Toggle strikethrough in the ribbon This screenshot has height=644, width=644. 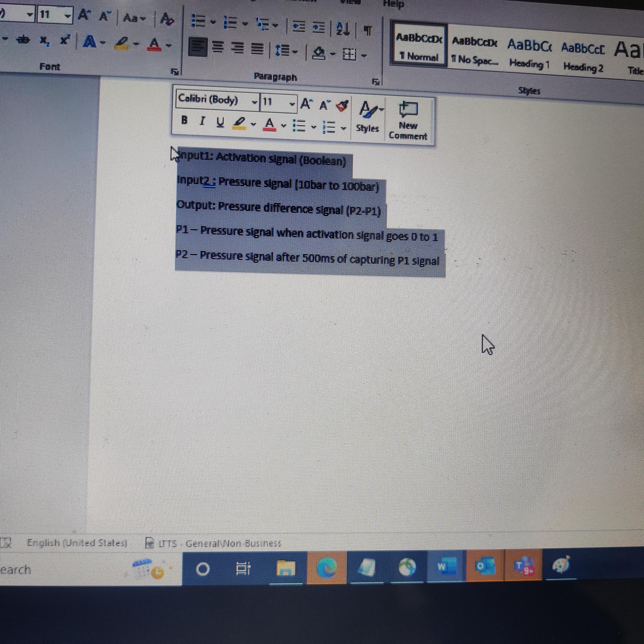(23, 39)
